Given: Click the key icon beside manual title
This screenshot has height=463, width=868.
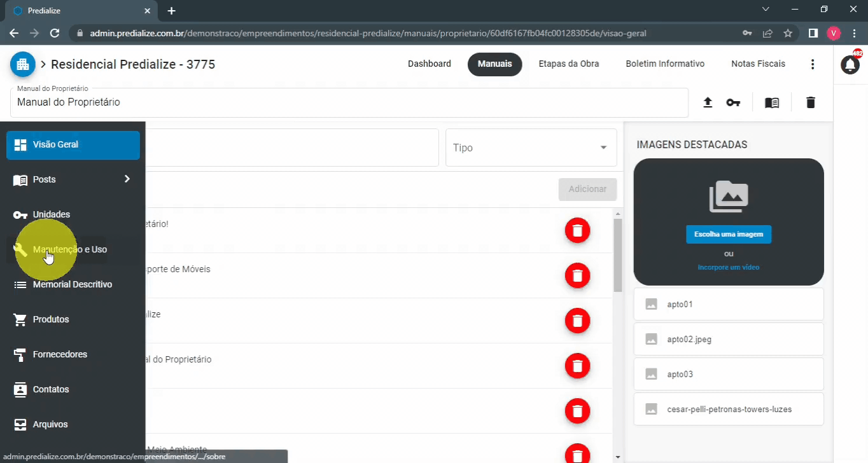Looking at the screenshot, I should click(x=733, y=102).
